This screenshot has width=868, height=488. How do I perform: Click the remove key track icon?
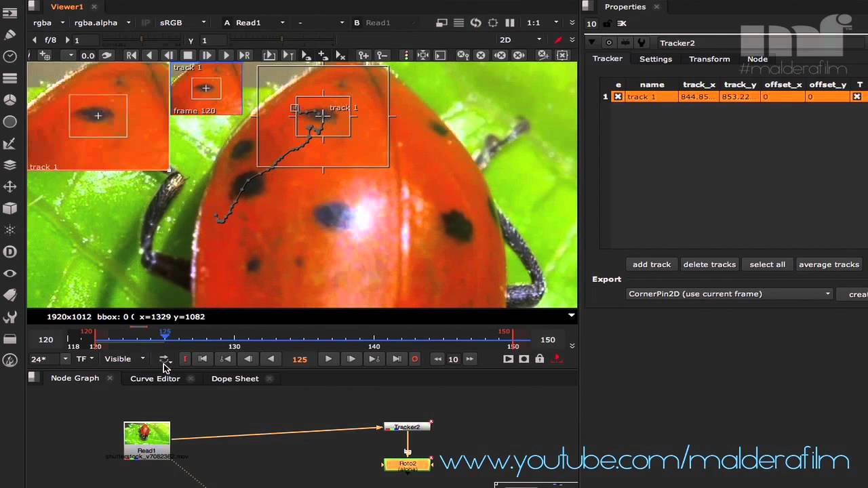point(382,56)
